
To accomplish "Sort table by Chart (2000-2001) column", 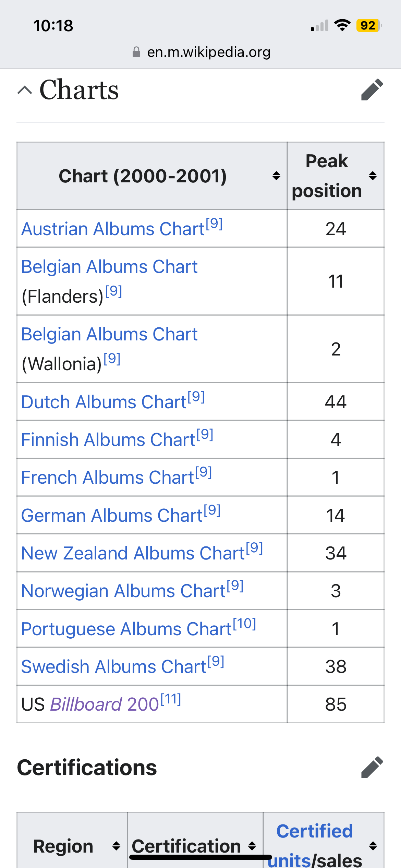I will pos(276,176).
